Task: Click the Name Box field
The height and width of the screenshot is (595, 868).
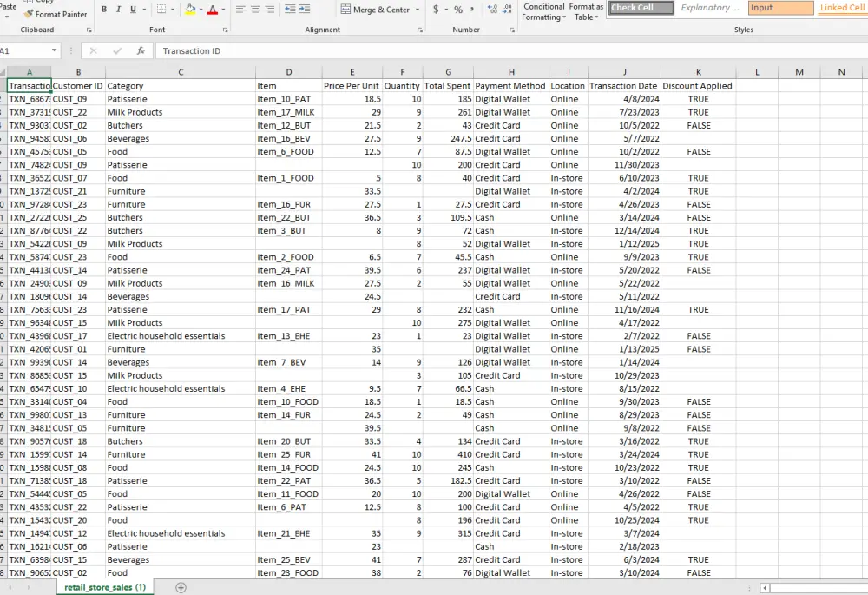Action: click(x=24, y=50)
